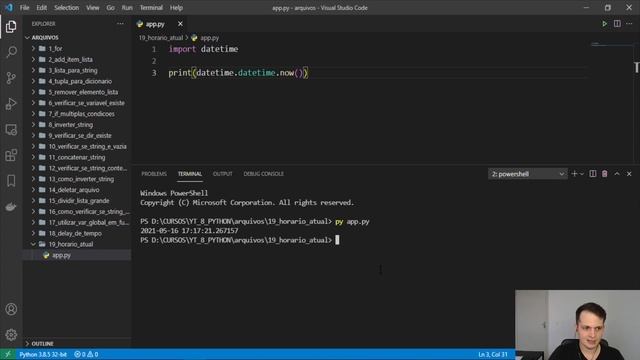Open the Accounts menu icon
The height and width of the screenshot is (360, 640).
pyautogui.click(x=11, y=309)
